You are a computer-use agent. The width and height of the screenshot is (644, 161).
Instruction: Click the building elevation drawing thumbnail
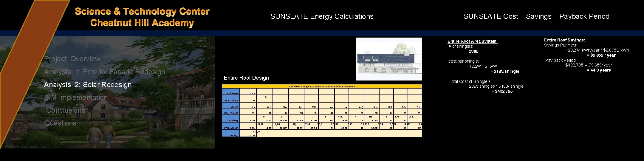tap(389, 59)
